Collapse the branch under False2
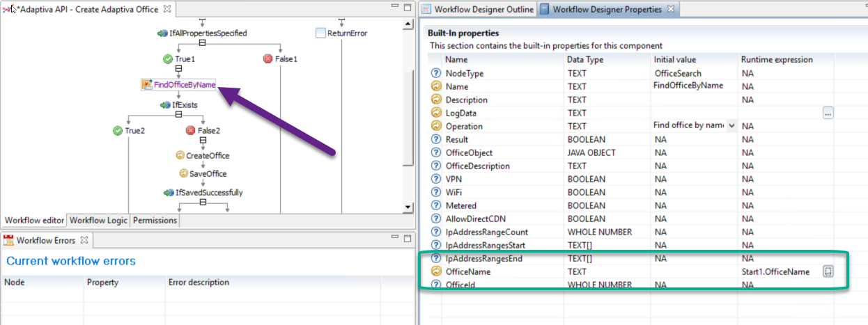Image resolution: width=868 pixels, height=325 pixels. tap(203, 140)
